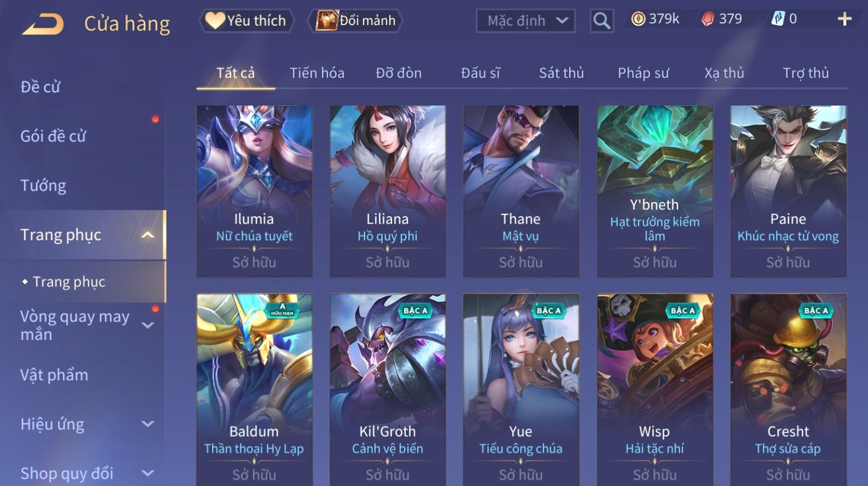The image size is (868, 486).
Task: Select the Pháp sư tab
Action: (643, 73)
